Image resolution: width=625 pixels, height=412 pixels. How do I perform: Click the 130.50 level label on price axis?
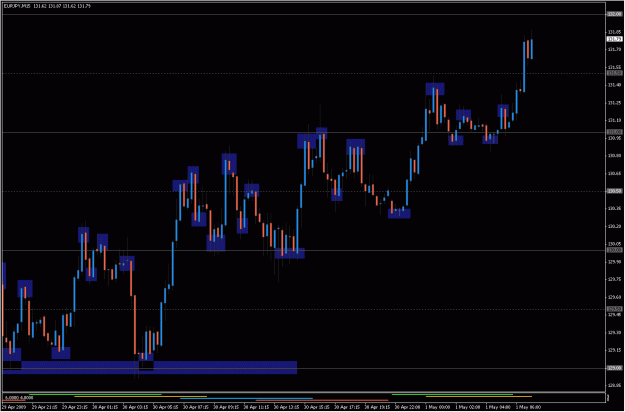(614, 191)
